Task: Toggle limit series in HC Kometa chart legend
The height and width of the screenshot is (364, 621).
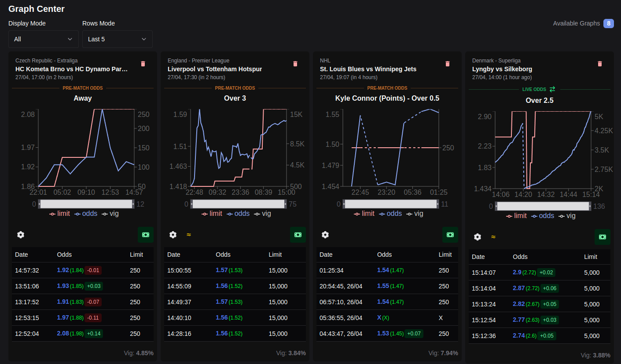Action: 61,214
